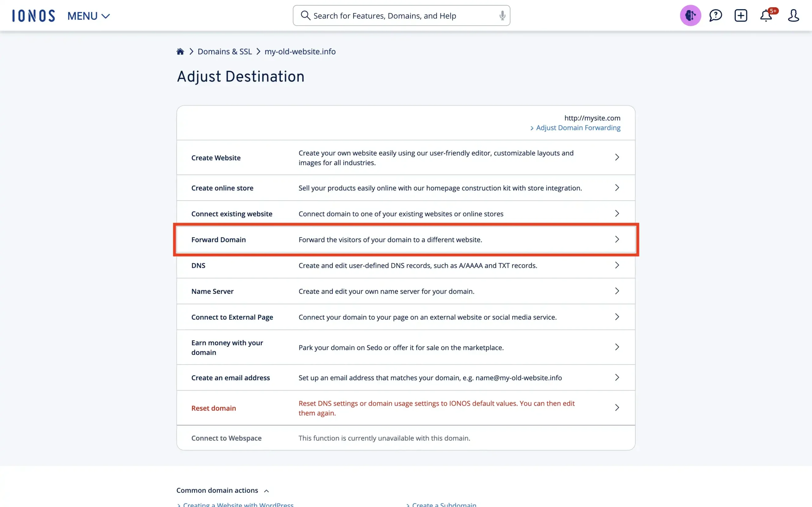Image resolution: width=812 pixels, height=507 pixels.
Task: Select Domains & SSL in the breadcrumb
Action: coord(224,51)
